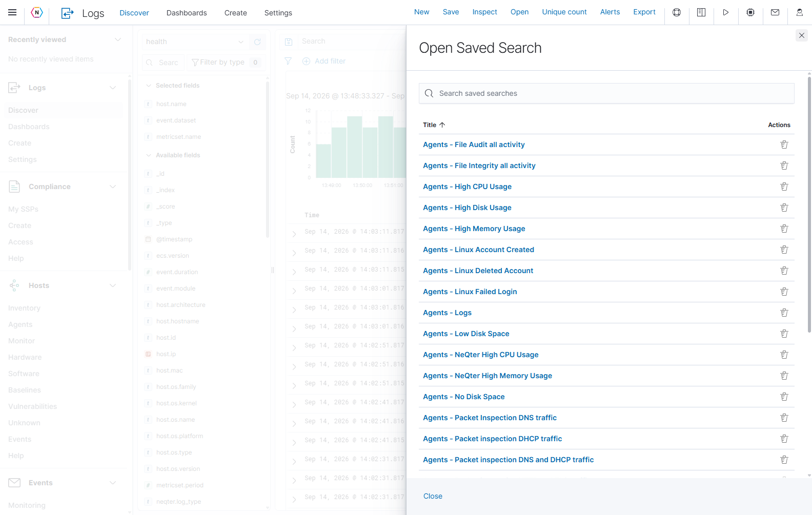Click Inspect in the top menu
This screenshot has height=515, width=812.
point(485,12)
